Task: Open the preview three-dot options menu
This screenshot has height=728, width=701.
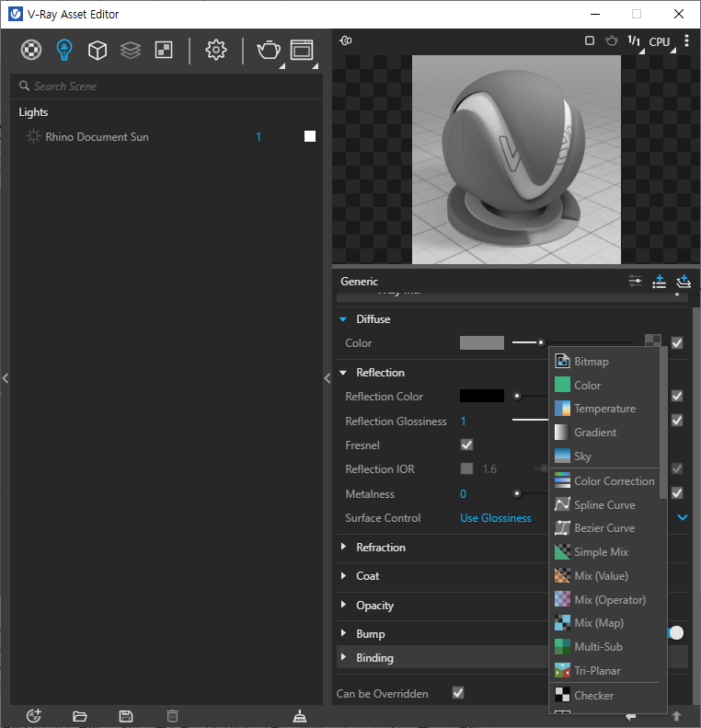Action: point(686,40)
